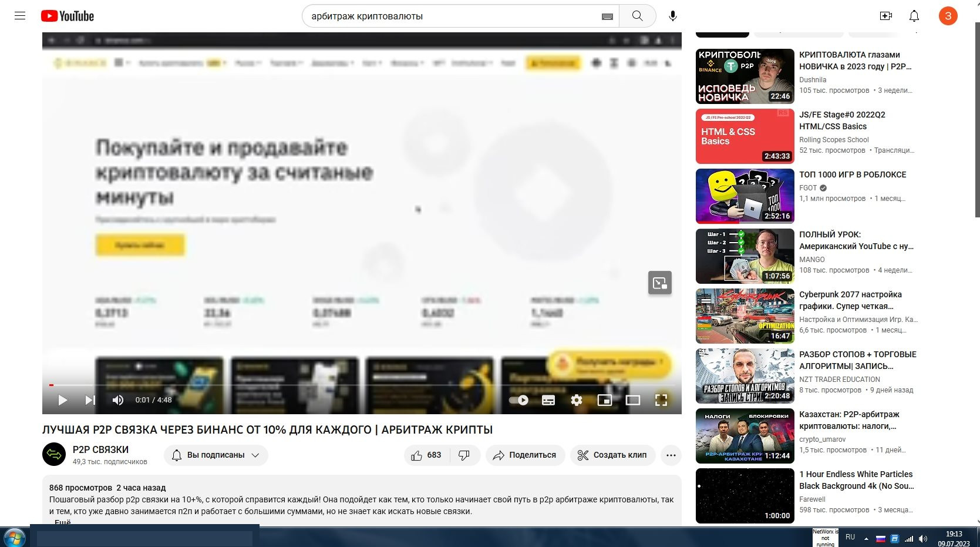Seek on the video progress bar
The width and height of the screenshot is (980, 547).
[x=362, y=385]
